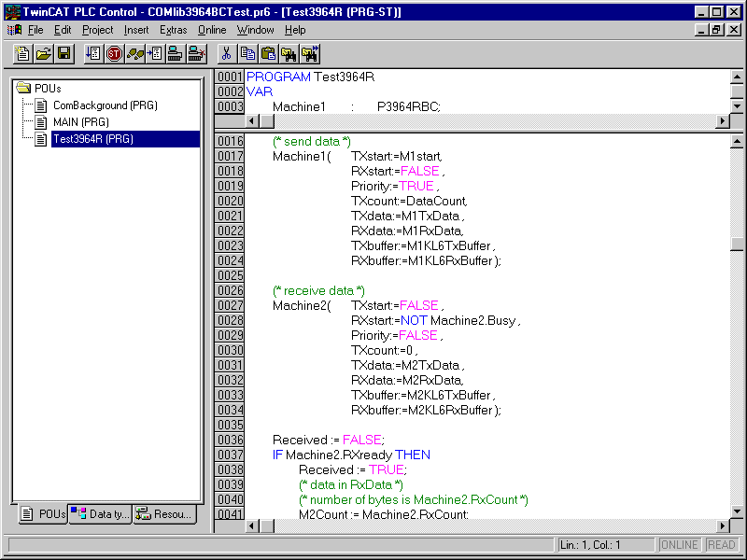The width and height of the screenshot is (747, 560).
Task: Open the Help menu
Action: click(295, 30)
